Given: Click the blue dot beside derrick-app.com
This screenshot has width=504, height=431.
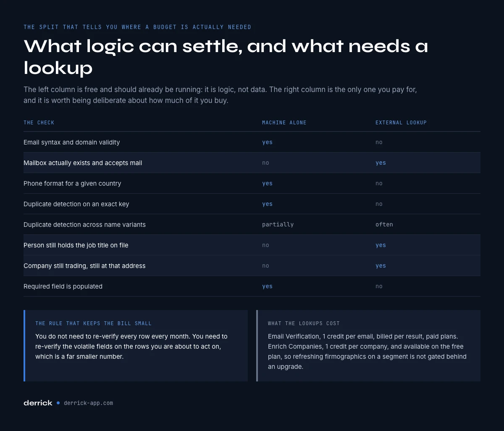Looking at the screenshot, I should pyautogui.click(x=58, y=403).
